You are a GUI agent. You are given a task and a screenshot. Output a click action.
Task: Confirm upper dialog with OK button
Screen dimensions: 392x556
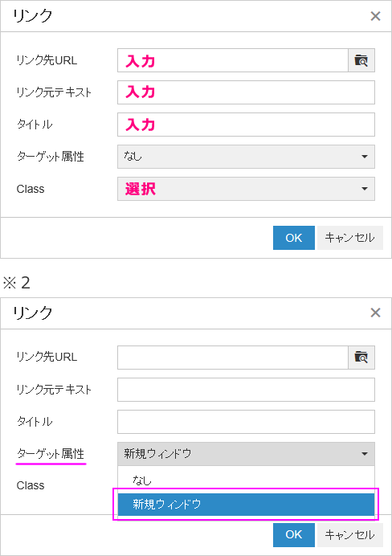[294, 238]
